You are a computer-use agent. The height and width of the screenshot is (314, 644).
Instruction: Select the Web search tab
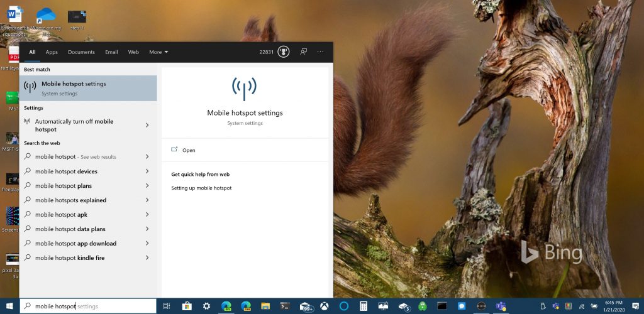[x=133, y=52]
